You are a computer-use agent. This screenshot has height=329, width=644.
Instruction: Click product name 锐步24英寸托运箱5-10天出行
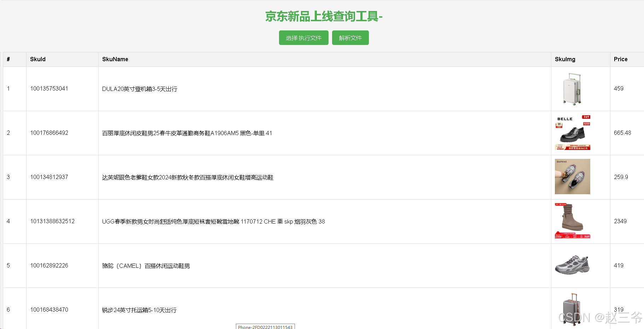[x=139, y=310]
